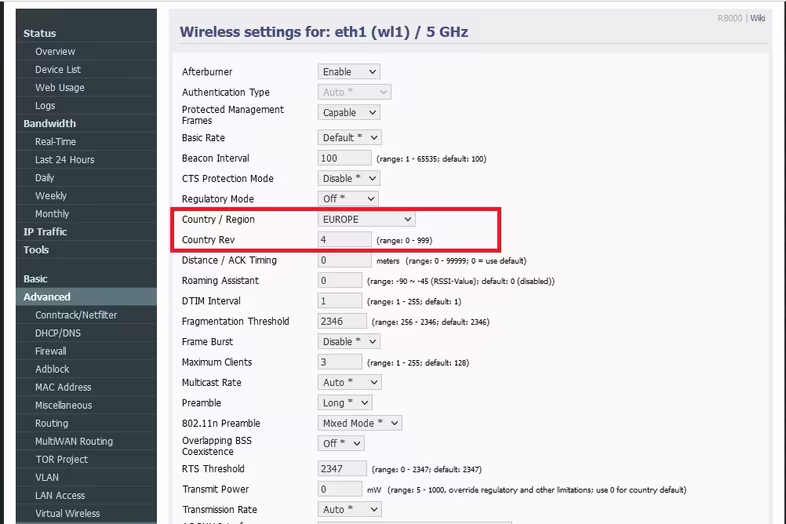Open the Daily bandwidth page

(45, 178)
